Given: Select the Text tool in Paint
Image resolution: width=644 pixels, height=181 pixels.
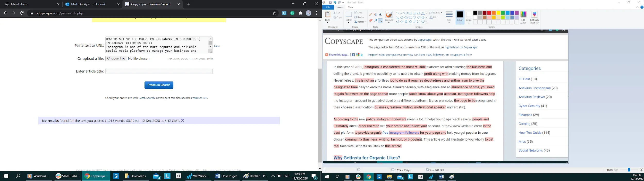Looking at the screenshot, I should pyautogui.click(x=380, y=14).
